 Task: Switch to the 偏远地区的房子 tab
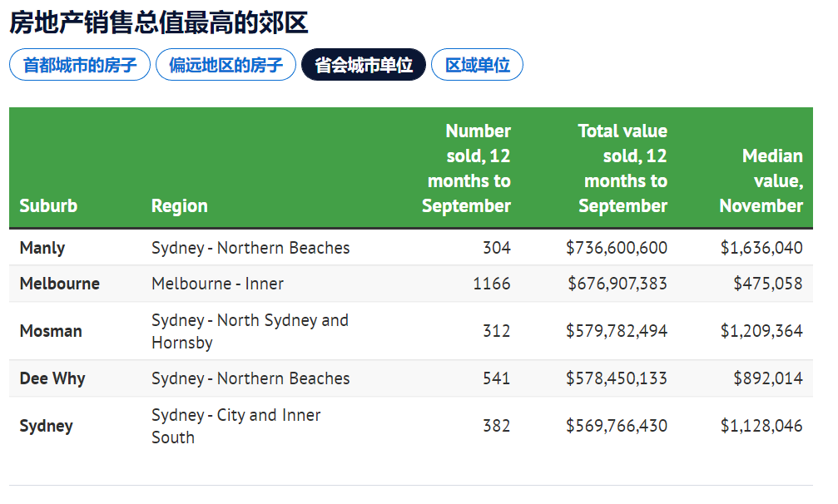[226, 65]
